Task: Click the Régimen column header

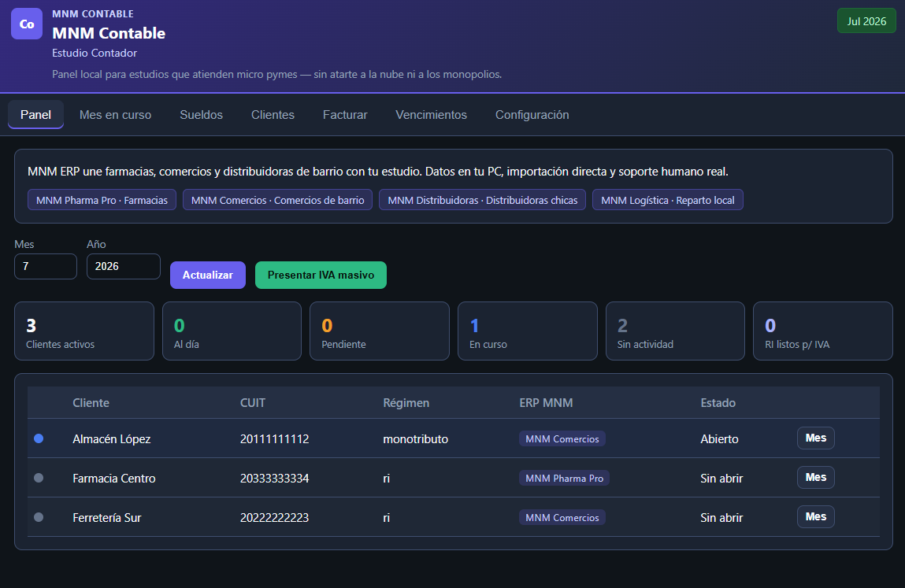Action: point(406,403)
